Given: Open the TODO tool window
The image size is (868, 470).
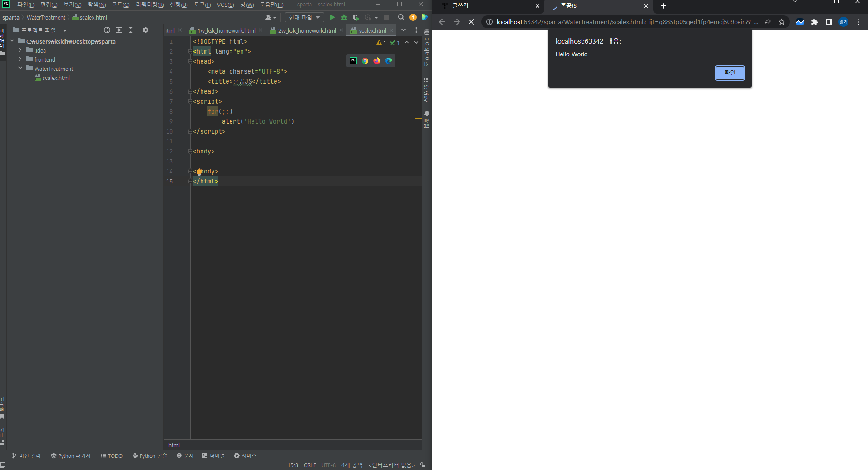Looking at the screenshot, I should [112, 455].
